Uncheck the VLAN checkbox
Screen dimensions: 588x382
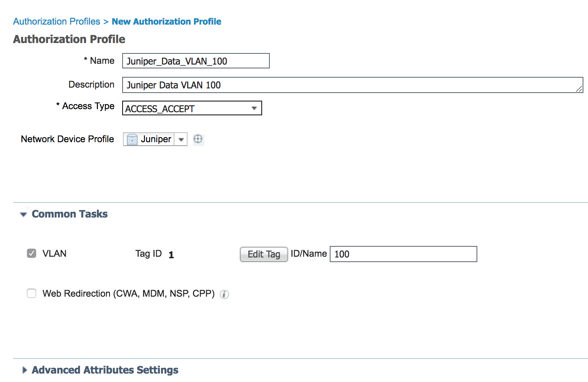32,253
